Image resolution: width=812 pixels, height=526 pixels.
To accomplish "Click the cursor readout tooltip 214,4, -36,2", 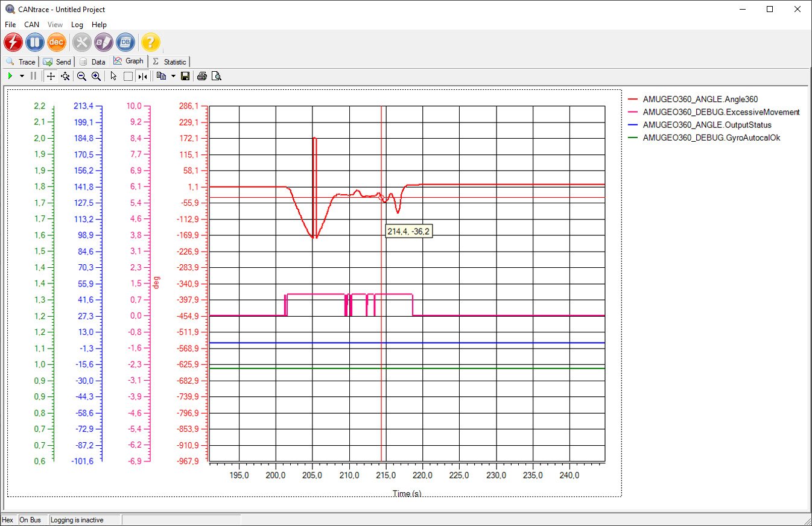I will click(408, 231).
